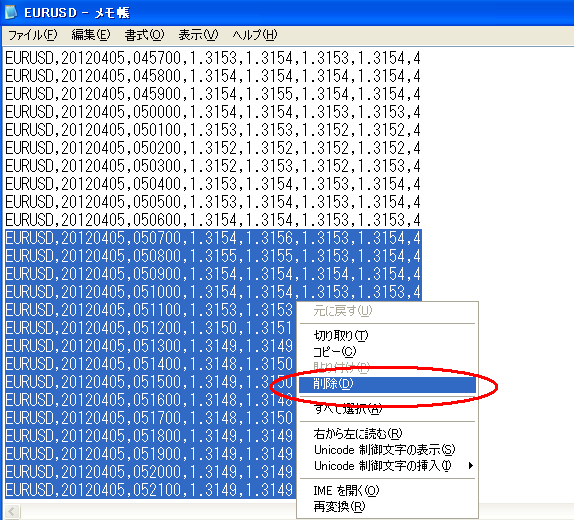
Task: Click line with time 050100
Action: coord(213,130)
